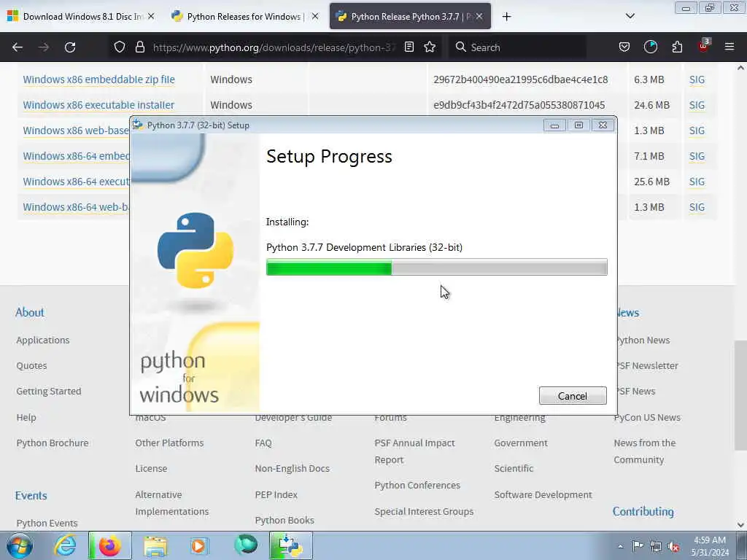Open the Other Platforms footer link

pyautogui.click(x=169, y=443)
